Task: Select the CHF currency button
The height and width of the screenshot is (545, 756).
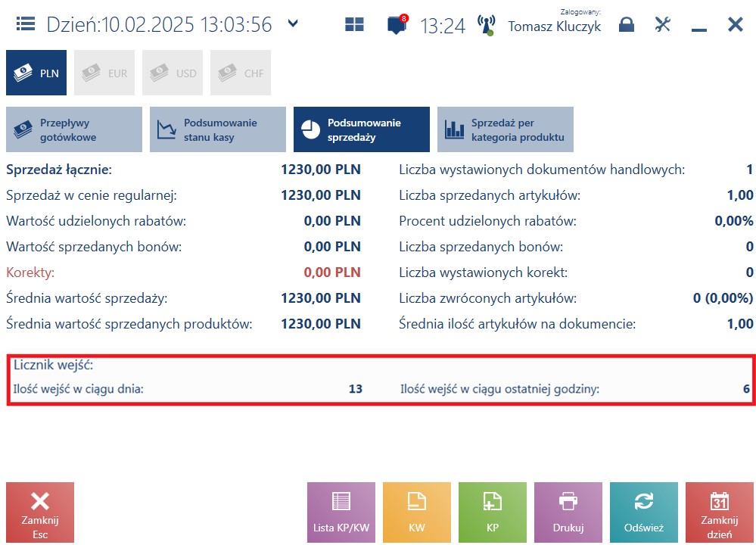Action: pyautogui.click(x=240, y=73)
